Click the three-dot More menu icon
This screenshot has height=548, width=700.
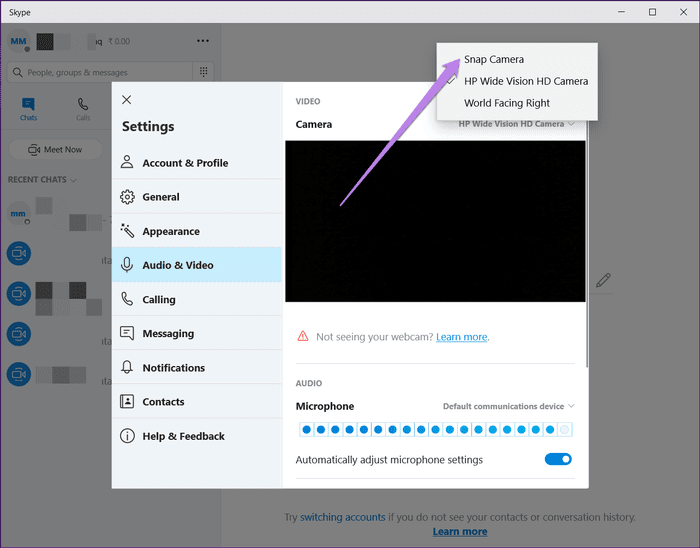pos(203,41)
